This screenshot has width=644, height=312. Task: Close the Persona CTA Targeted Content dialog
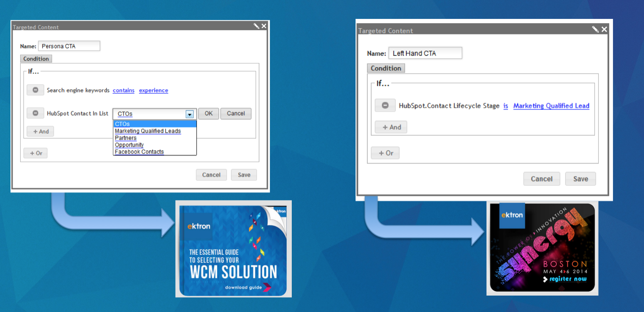(264, 26)
